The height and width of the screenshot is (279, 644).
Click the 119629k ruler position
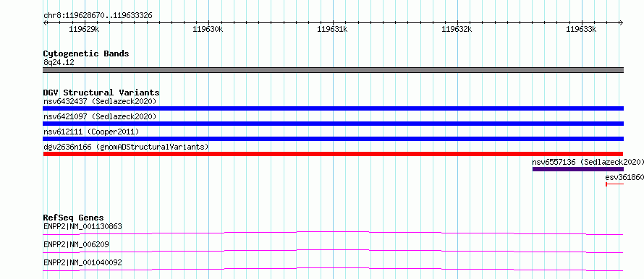coord(84,29)
